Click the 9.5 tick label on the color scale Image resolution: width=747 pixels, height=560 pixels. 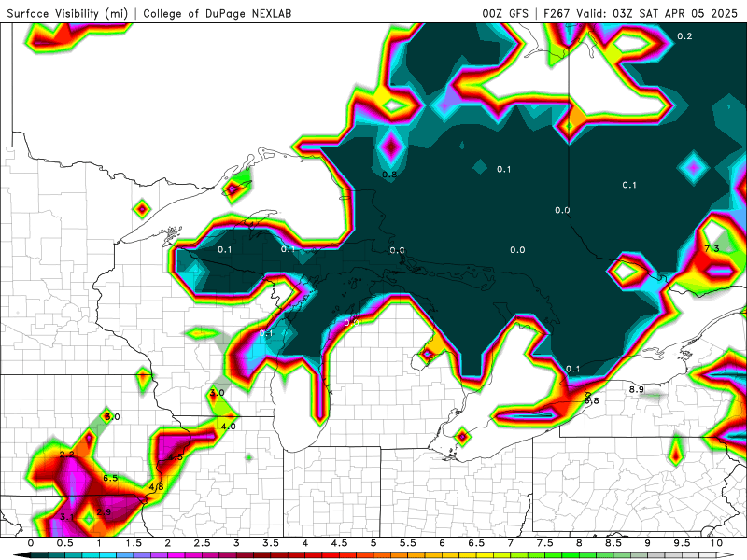683,543
